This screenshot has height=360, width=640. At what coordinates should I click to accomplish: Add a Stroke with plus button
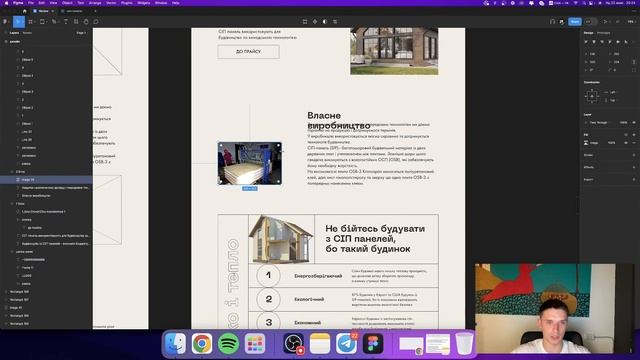[x=634, y=155]
